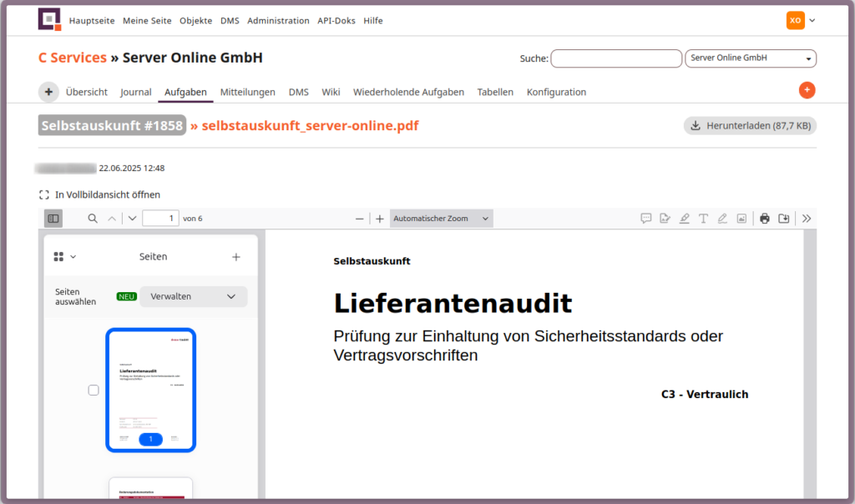Viewport: 855px width, 504px height.
Task: Click the orange plus add button
Action: pyautogui.click(x=807, y=90)
